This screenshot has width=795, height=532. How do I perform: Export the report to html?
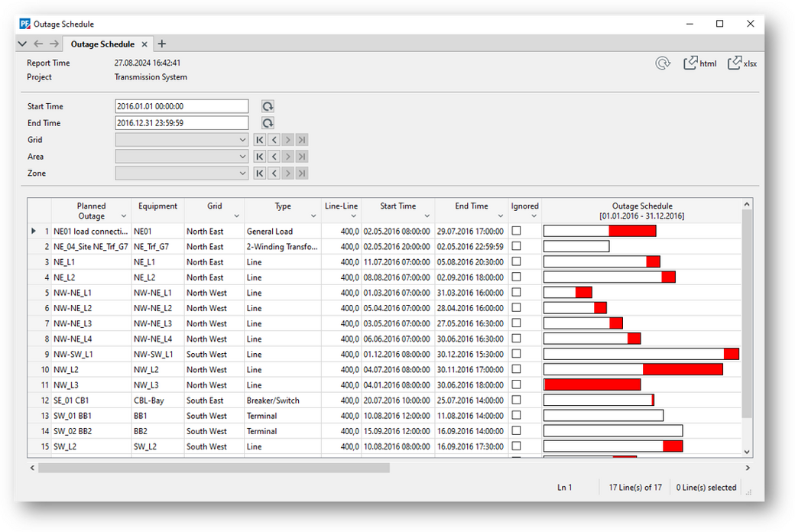699,63
